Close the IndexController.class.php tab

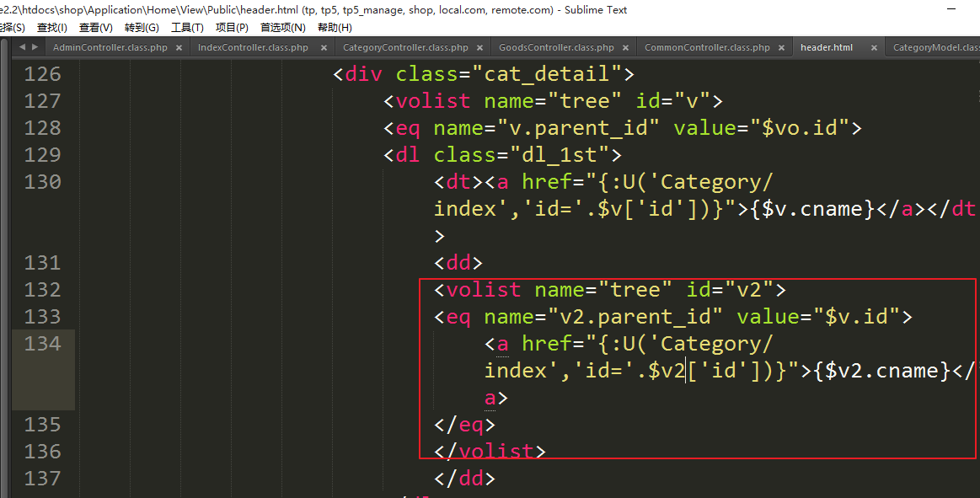pos(323,48)
